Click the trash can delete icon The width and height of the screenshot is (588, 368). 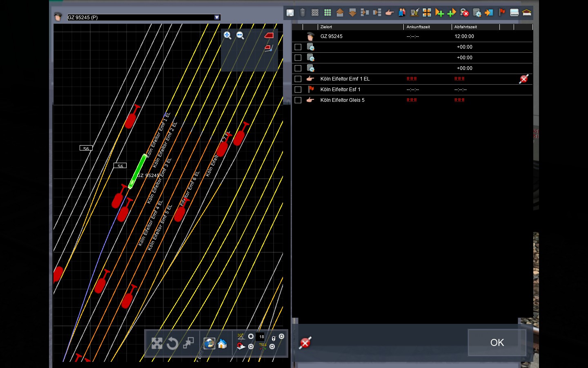click(303, 13)
